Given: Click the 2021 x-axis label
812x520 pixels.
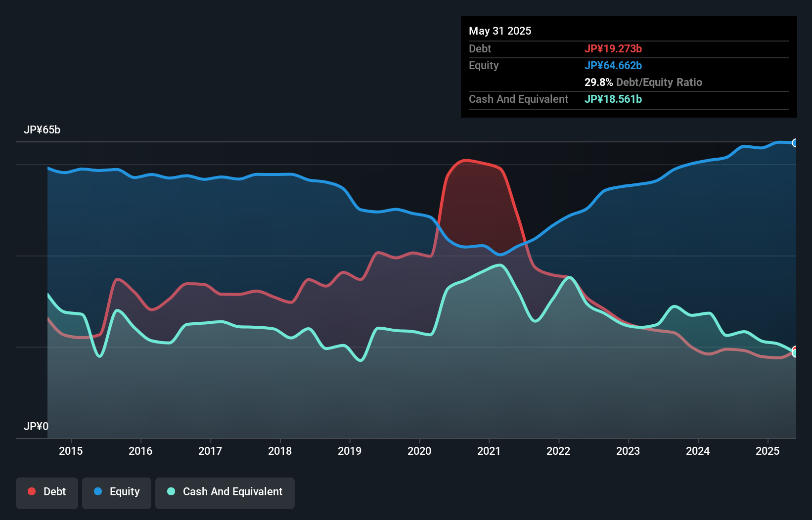Looking at the screenshot, I should pyautogui.click(x=489, y=451).
